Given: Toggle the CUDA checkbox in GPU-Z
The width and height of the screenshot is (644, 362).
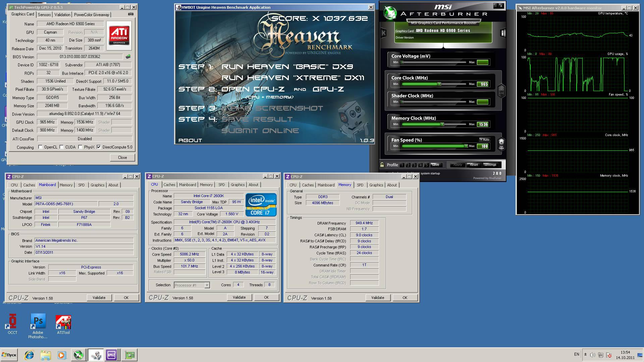Looking at the screenshot, I should 61,147.
